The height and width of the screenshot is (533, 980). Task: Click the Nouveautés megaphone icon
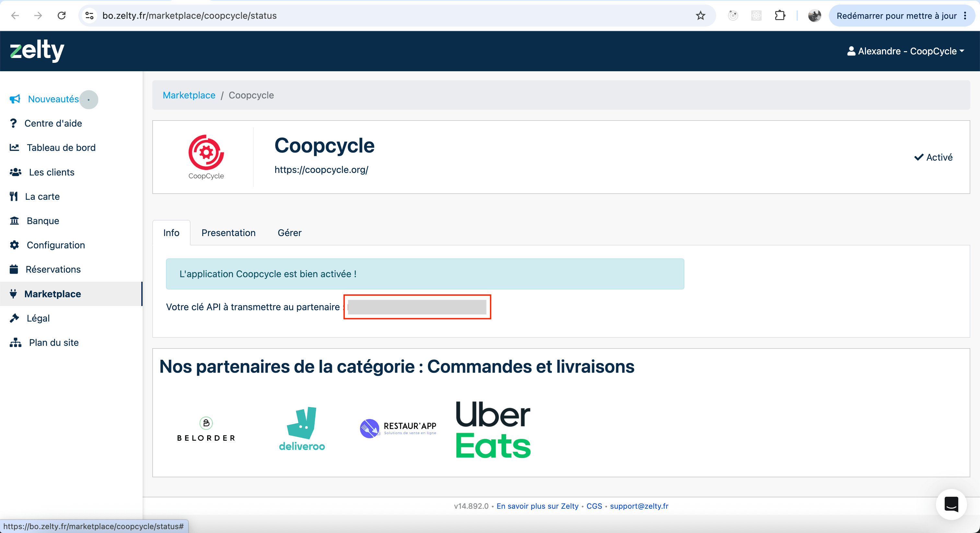(15, 99)
